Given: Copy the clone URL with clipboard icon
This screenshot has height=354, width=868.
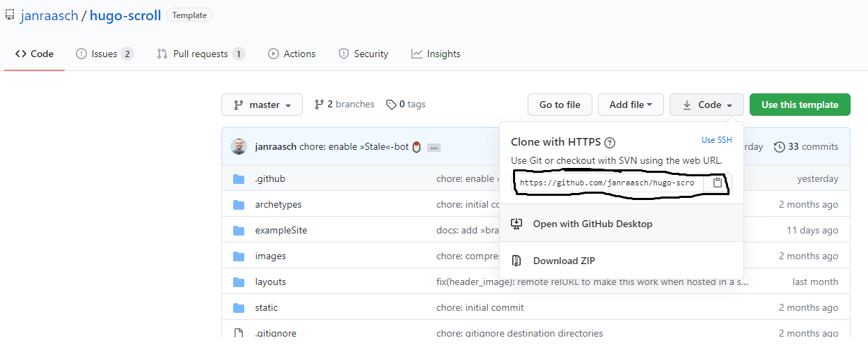Looking at the screenshot, I should (718, 183).
